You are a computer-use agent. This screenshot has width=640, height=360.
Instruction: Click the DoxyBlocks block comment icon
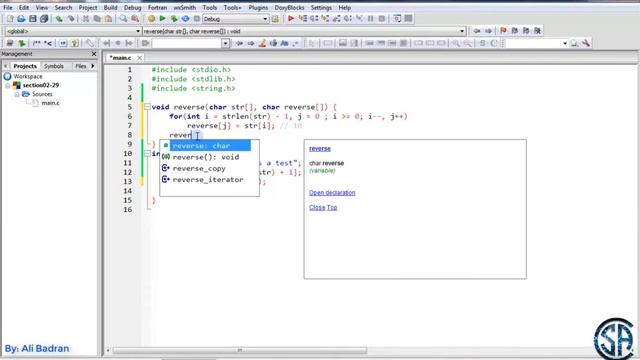click(36, 43)
